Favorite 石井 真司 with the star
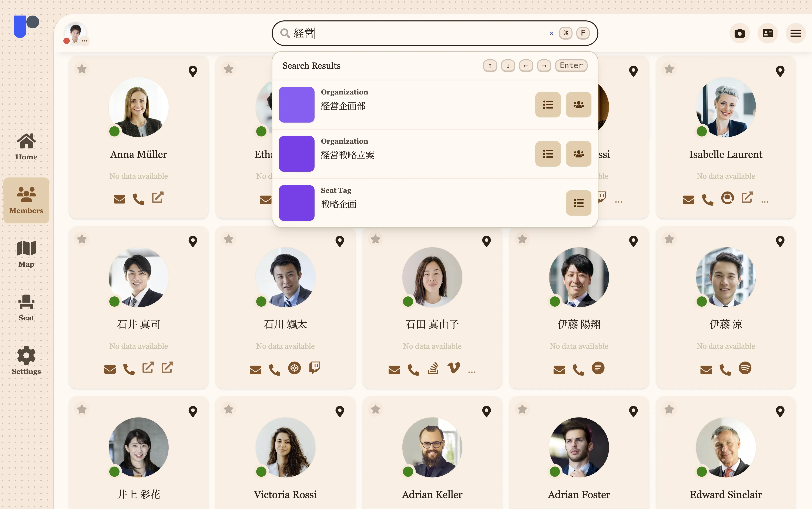Viewport: 812px width, 509px height. tap(82, 239)
